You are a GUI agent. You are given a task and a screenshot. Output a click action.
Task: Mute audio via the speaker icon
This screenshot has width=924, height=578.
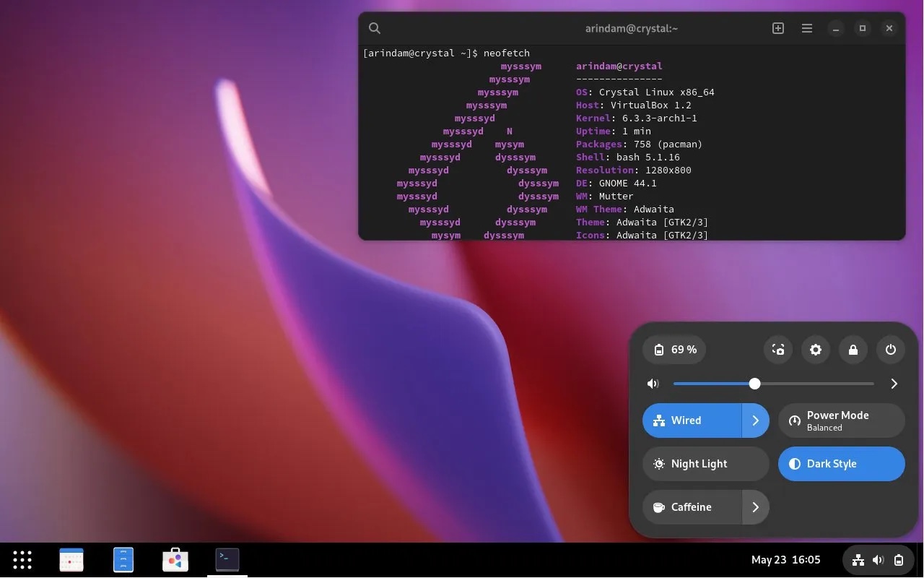(x=653, y=384)
